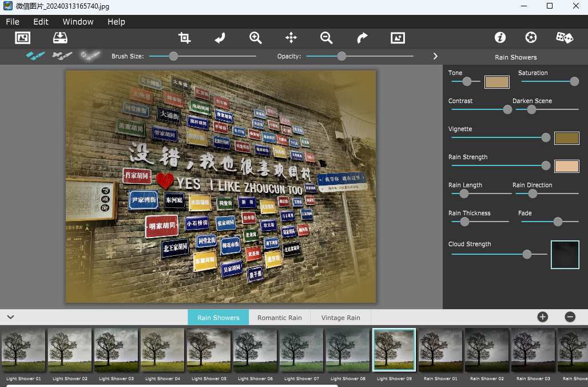The image size is (588, 387).
Task: Collapse the presets panel with down chevron
Action: point(10,317)
